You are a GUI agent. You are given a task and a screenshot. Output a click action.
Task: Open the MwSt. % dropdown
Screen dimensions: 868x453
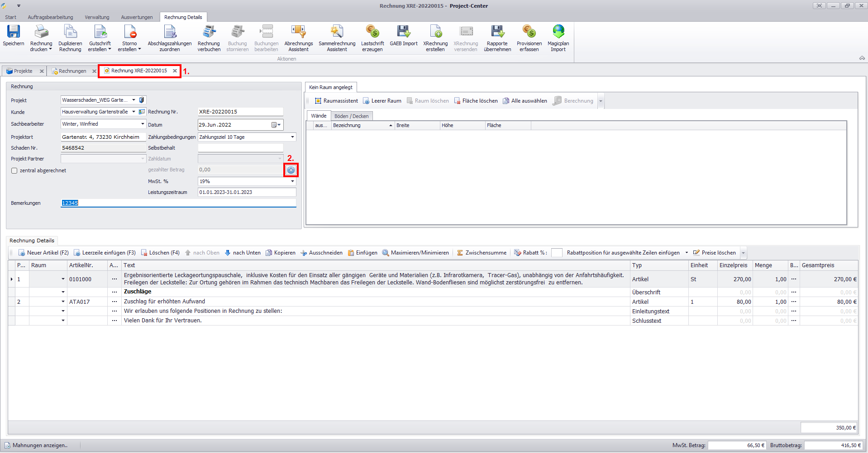292,181
